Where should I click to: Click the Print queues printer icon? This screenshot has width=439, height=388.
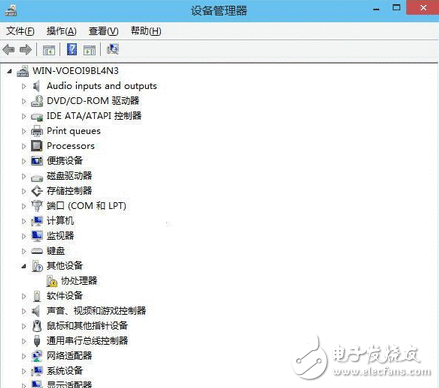37,131
